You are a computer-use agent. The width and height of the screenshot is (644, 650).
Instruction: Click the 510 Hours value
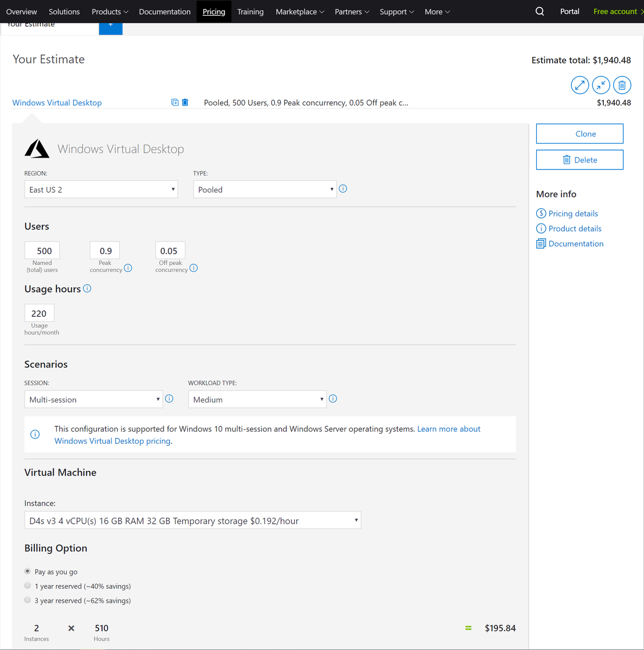[x=101, y=628]
